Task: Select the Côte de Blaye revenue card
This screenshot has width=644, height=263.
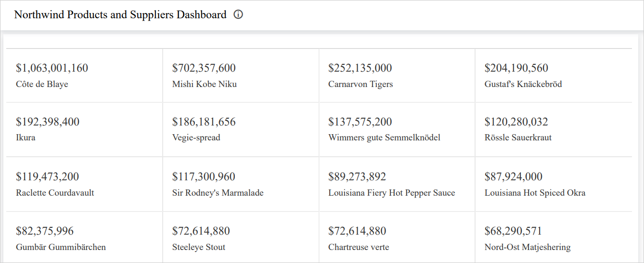Action: pyautogui.click(x=84, y=75)
